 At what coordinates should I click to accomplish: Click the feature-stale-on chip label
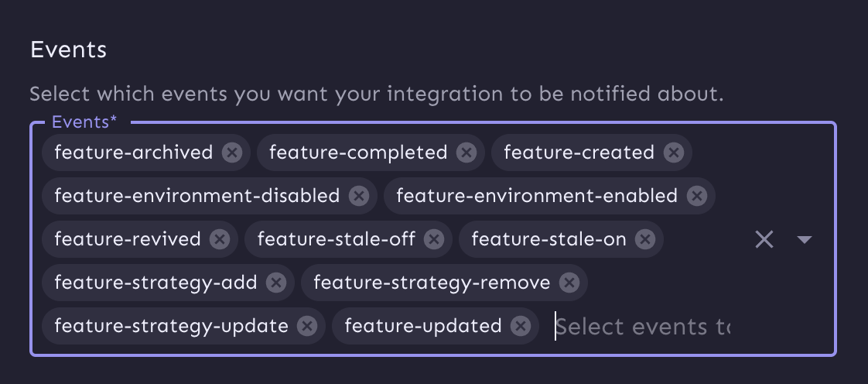tap(548, 239)
